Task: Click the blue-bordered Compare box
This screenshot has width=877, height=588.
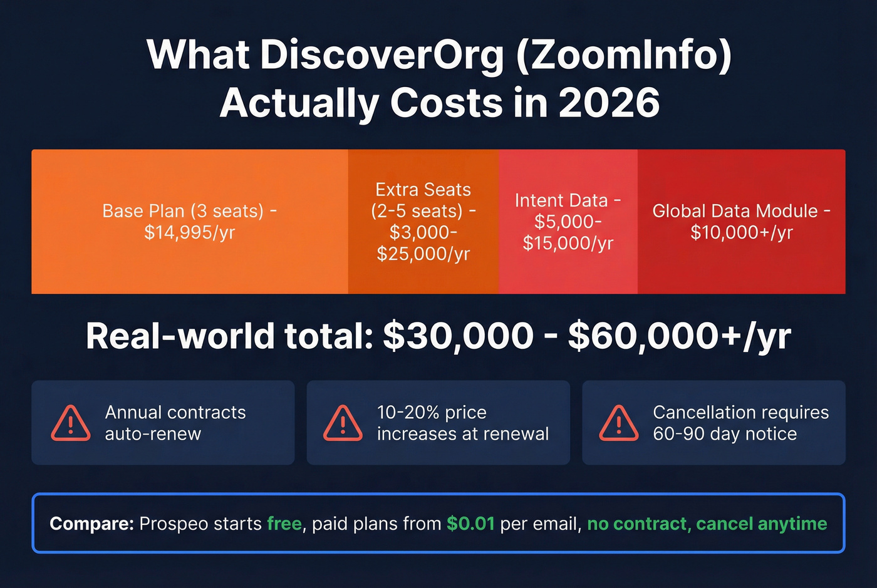Action: (438, 524)
